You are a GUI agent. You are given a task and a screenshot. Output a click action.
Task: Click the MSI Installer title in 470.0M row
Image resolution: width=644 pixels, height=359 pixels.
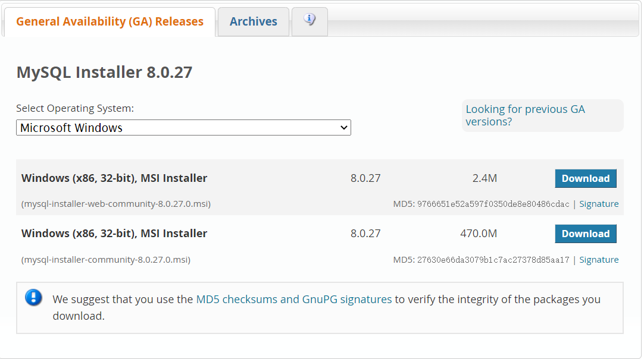[114, 234]
